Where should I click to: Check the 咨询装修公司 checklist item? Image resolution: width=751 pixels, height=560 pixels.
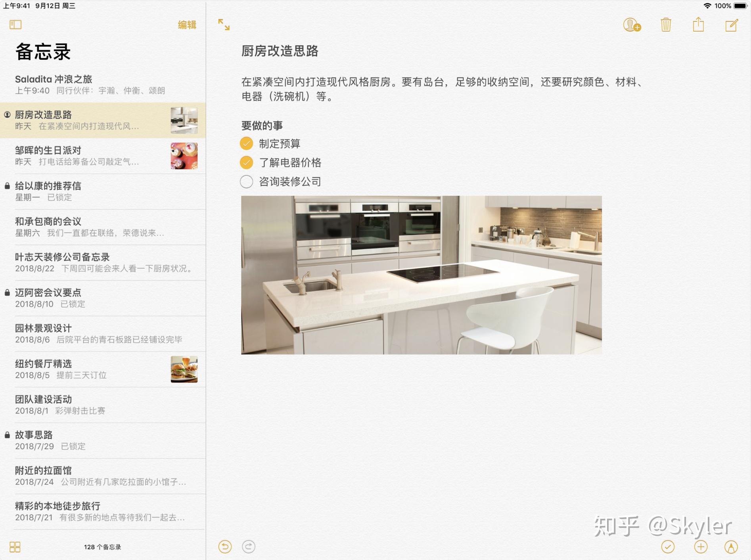tap(246, 182)
